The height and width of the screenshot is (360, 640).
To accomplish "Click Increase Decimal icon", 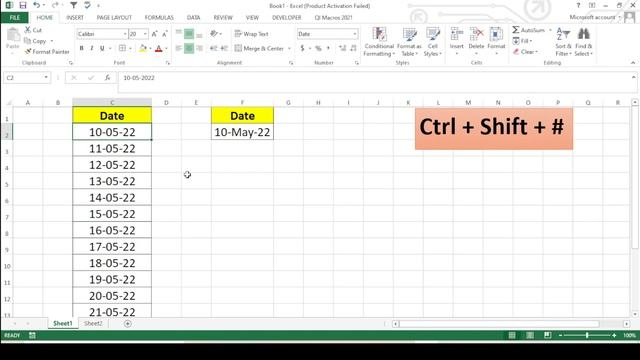I will click(342, 49).
